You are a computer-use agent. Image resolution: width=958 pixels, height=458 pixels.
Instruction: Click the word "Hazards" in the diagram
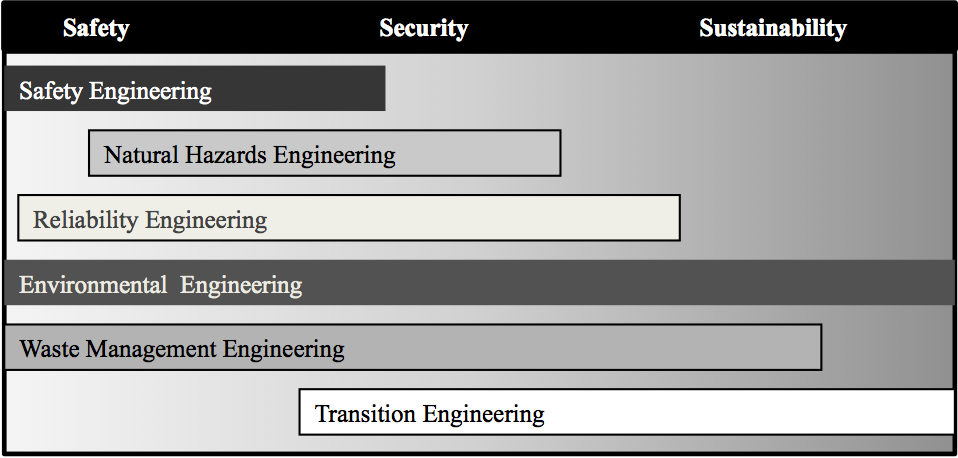coord(226,154)
